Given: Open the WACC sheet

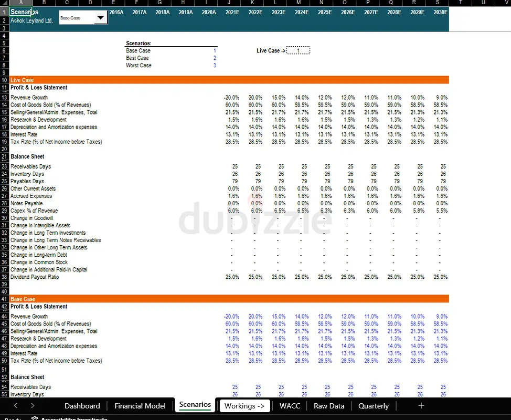Looking at the screenshot, I should coord(290,405).
